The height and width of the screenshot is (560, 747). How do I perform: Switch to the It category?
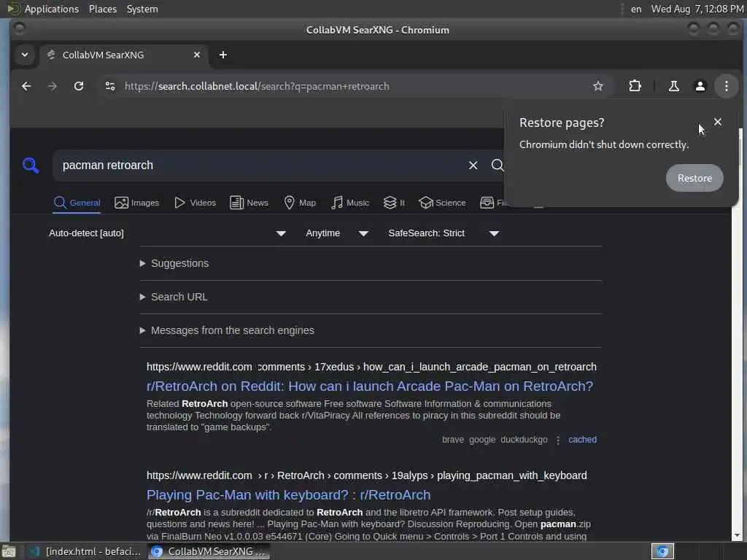tap(394, 203)
